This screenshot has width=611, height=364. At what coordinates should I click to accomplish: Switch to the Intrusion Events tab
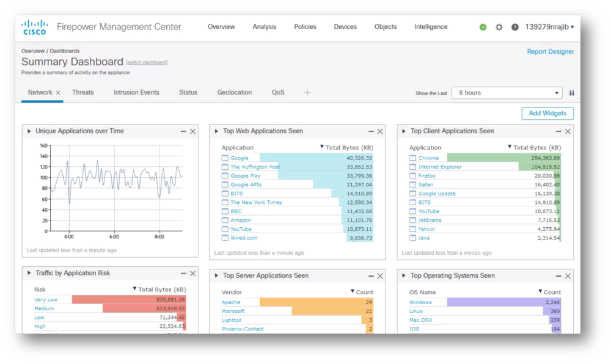(x=136, y=93)
